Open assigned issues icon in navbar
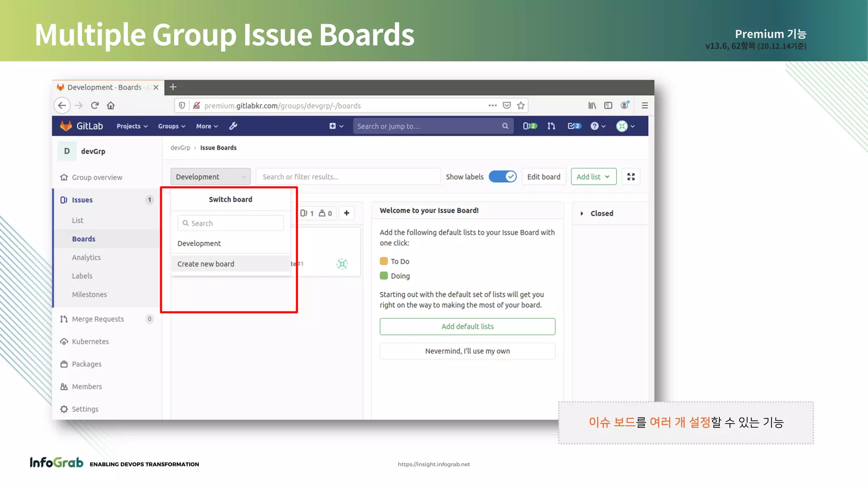Screen dimensions: 868x488 (530, 126)
